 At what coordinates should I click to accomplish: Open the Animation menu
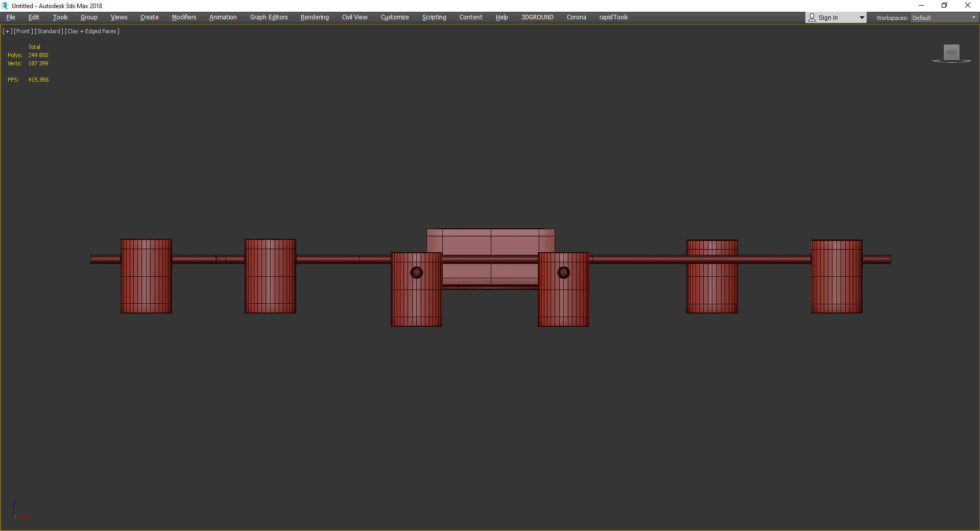(x=223, y=17)
